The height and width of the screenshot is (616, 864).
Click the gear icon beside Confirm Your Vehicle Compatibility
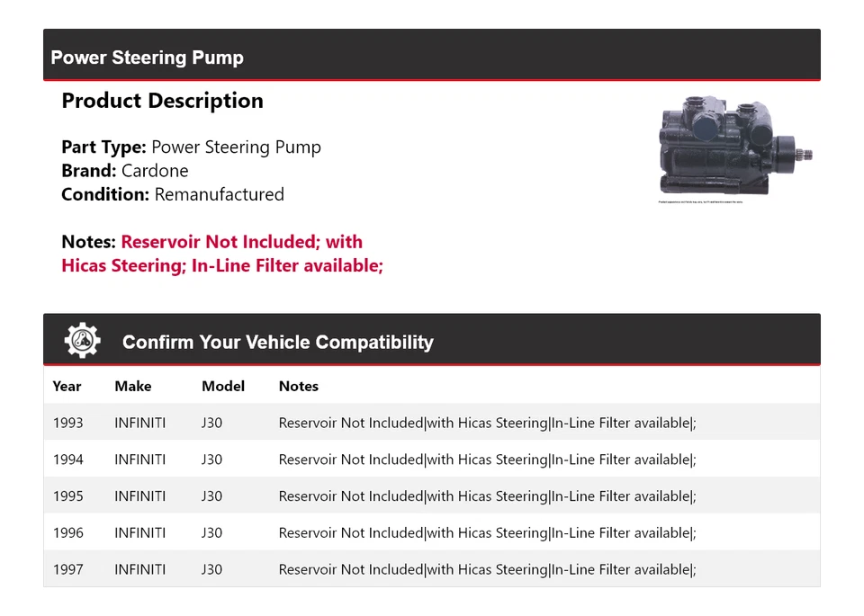point(82,341)
